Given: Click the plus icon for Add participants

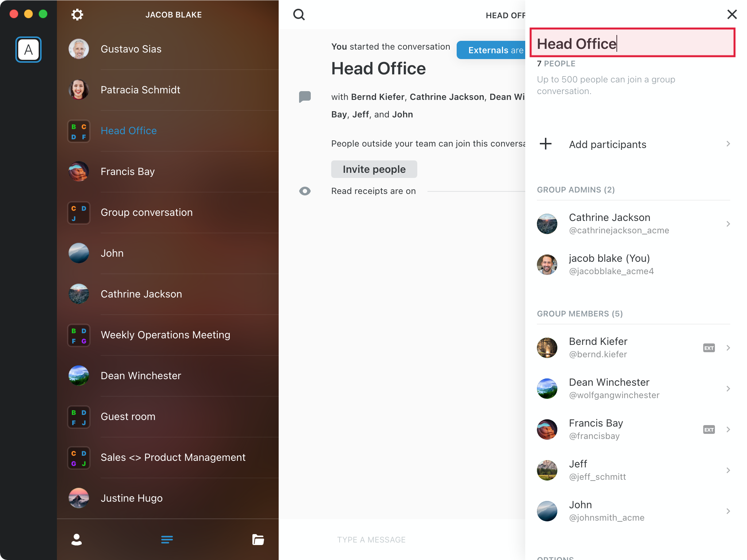Looking at the screenshot, I should [546, 144].
